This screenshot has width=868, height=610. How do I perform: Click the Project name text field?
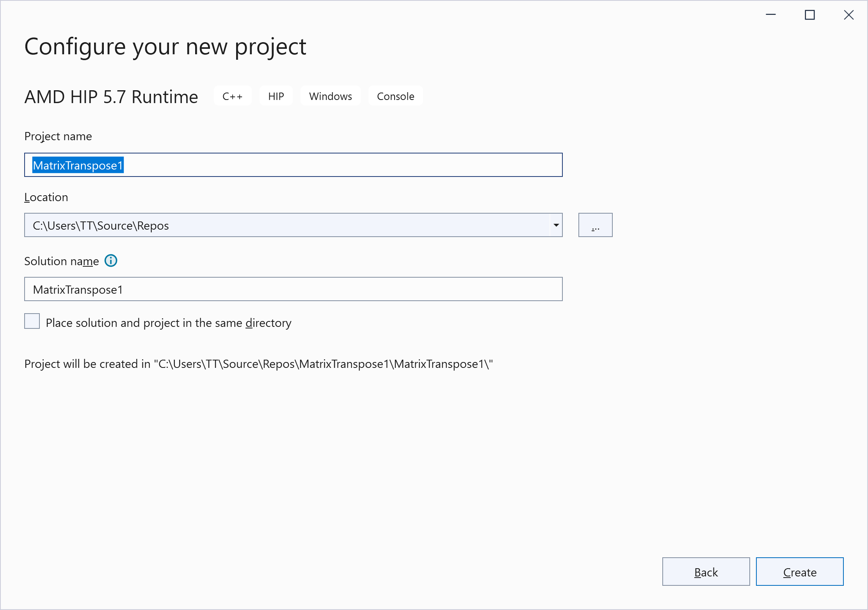[293, 165]
